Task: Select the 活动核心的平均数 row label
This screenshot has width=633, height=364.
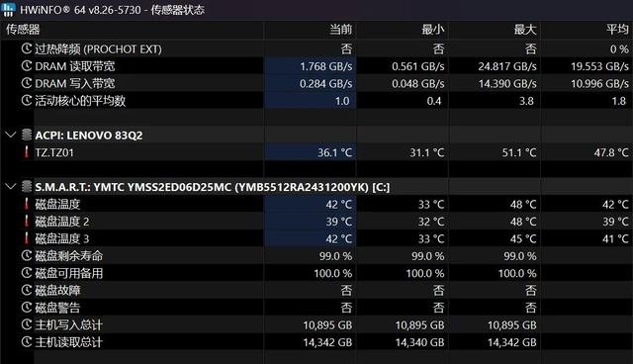Action: (x=80, y=101)
